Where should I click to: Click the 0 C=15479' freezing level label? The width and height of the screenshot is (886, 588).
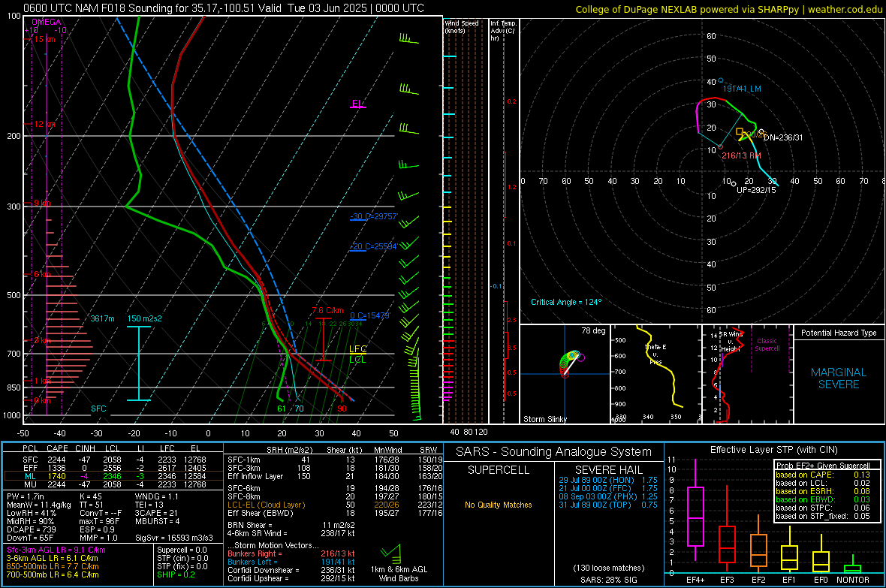[370, 315]
